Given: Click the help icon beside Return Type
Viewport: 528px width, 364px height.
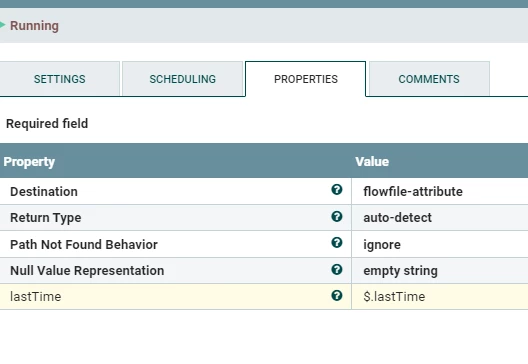Looking at the screenshot, I should tap(337, 217).
